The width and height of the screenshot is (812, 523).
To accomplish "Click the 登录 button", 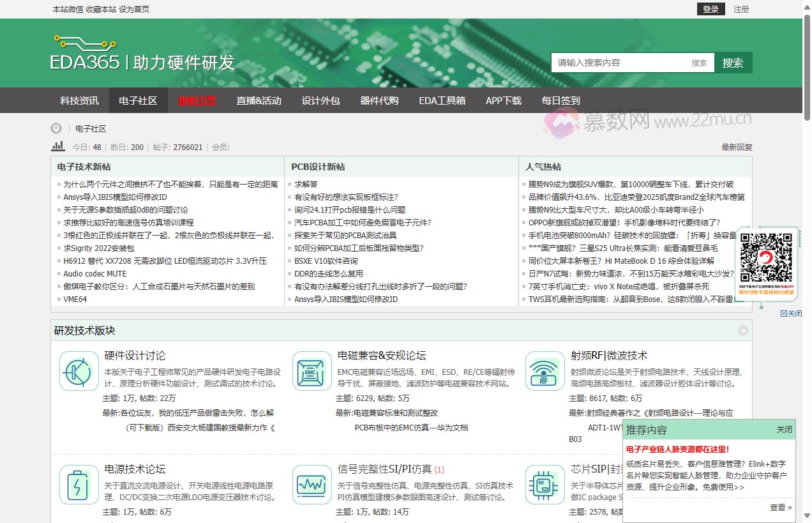I will (710, 9).
